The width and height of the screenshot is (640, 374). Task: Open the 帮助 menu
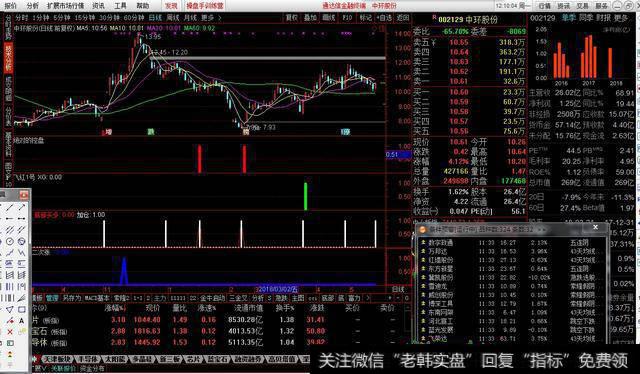click(142, 6)
